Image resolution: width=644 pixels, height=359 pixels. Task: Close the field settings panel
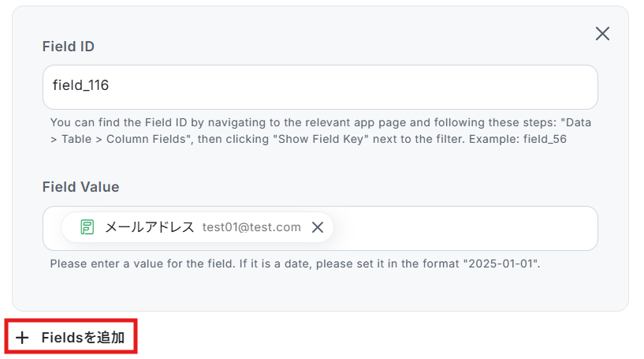pos(602,33)
